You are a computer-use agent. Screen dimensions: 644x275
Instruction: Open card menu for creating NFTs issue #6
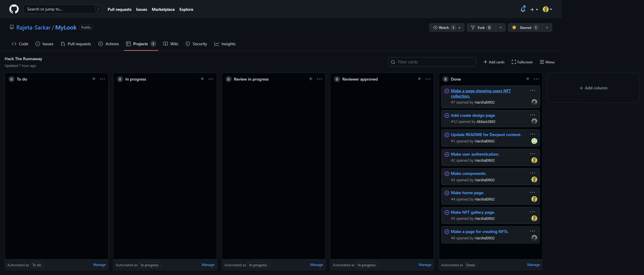click(533, 231)
